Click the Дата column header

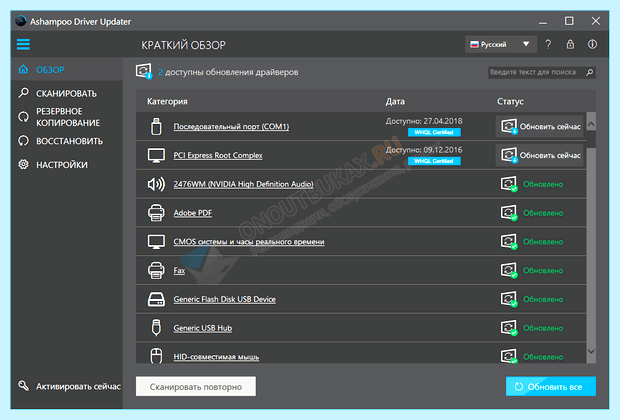coord(395,102)
